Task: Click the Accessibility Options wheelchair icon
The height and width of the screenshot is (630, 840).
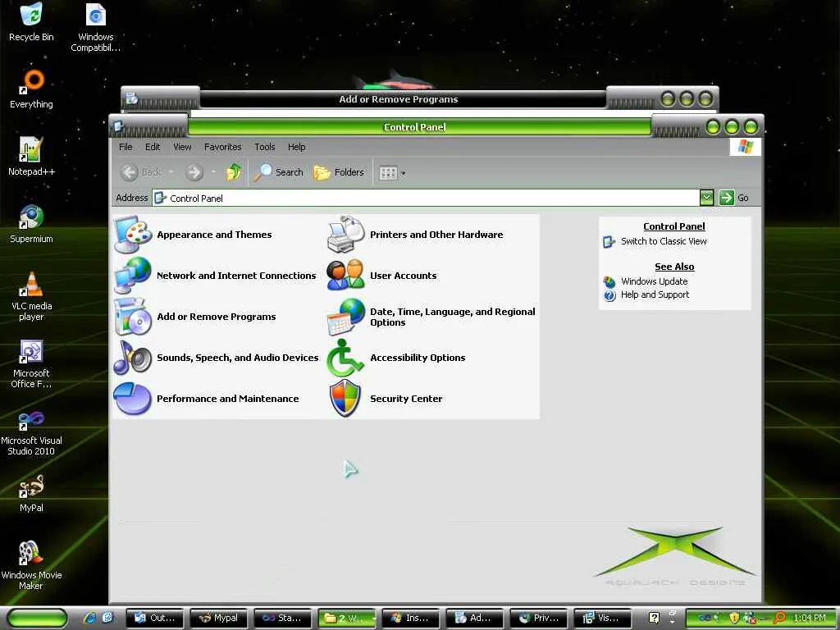Action: 346,358
